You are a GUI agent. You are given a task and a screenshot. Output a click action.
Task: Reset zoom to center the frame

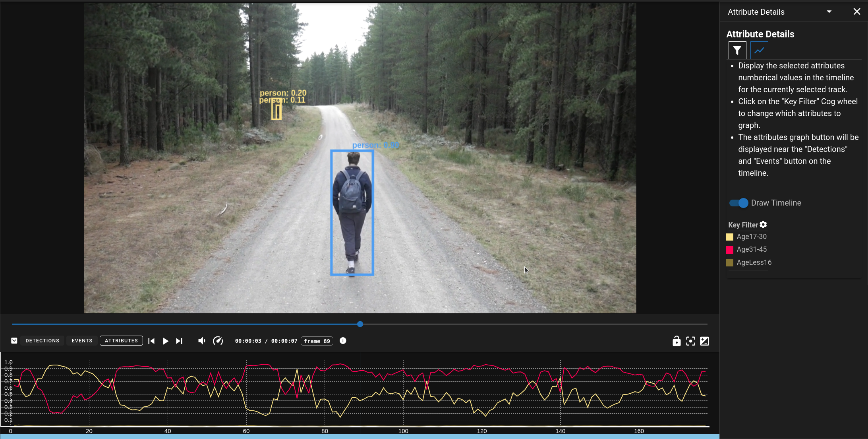[691, 341]
